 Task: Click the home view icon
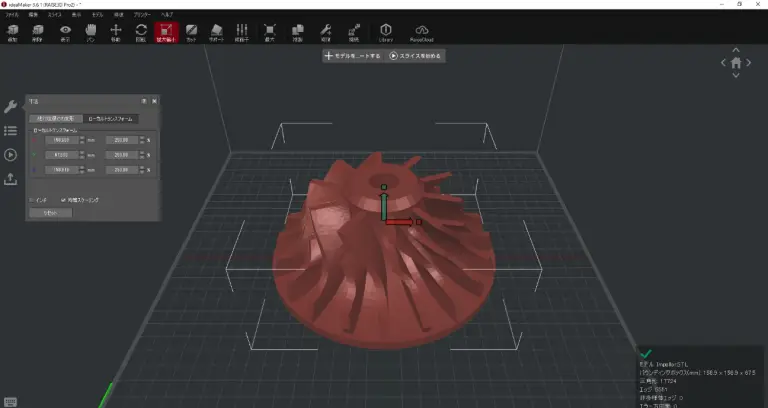tap(736, 63)
